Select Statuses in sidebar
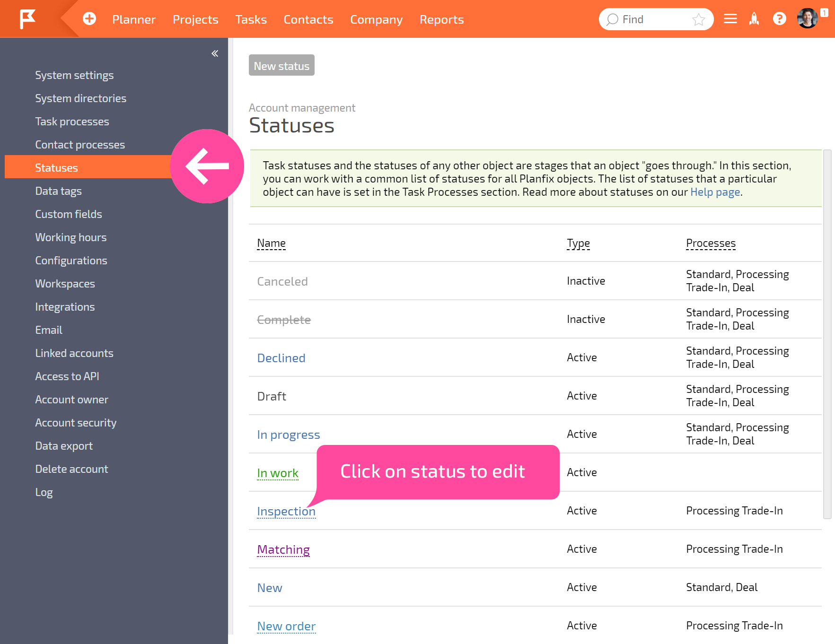Screen dimensions: 835x644 point(88,167)
